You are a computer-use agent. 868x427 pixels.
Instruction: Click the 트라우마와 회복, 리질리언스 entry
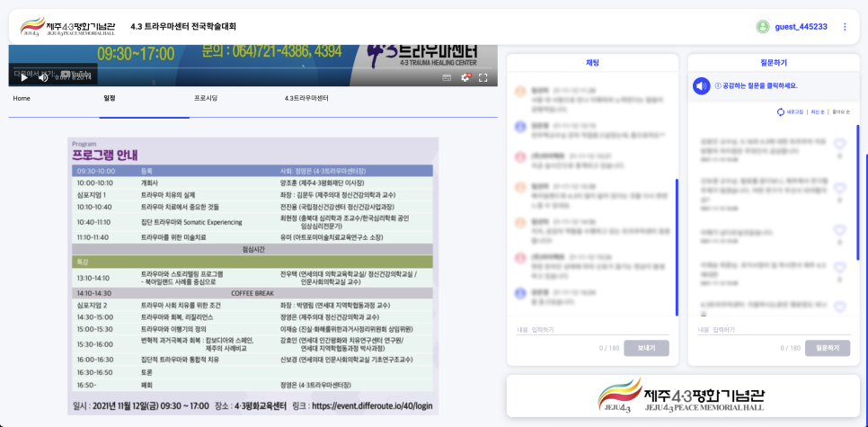click(177, 317)
